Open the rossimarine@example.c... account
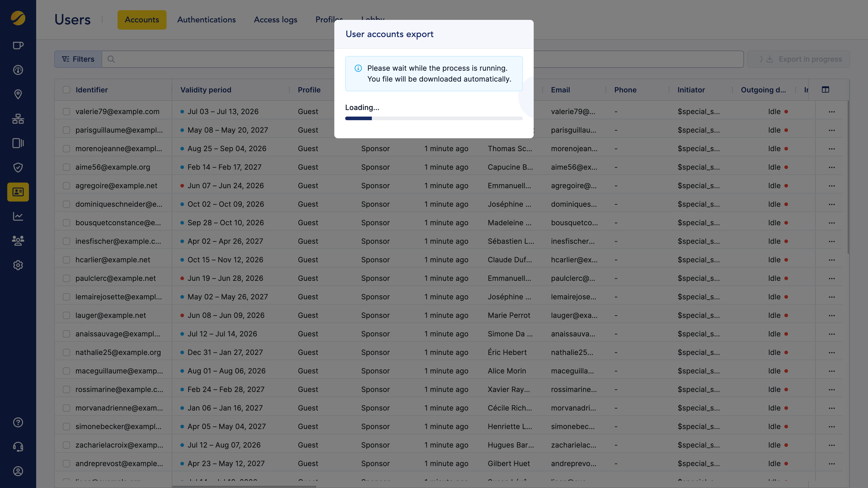Image resolution: width=868 pixels, height=488 pixels. coord(119,389)
